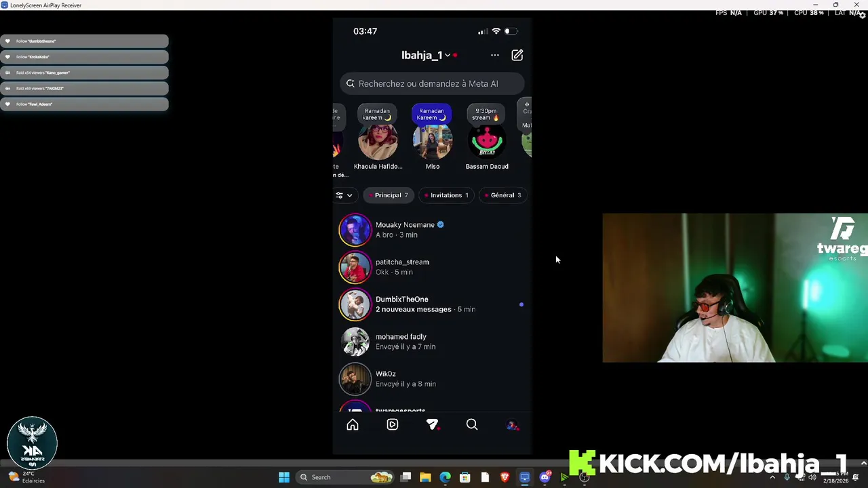Viewport: 868px width, 488px height.
Task: Open the Windows Start menu
Action: pyautogui.click(x=284, y=477)
